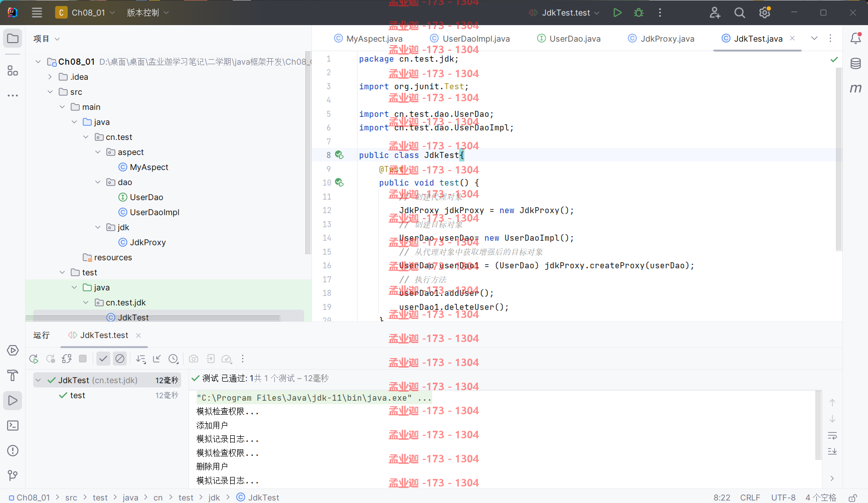The image size is (868, 503).
Task: Open Notifications bell
Action: click(855, 38)
